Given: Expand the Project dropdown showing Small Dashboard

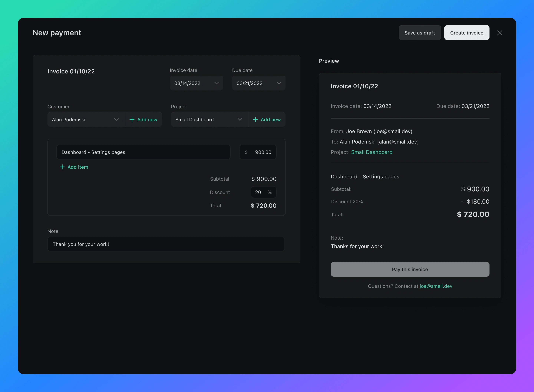Looking at the screenshot, I should click(209, 119).
